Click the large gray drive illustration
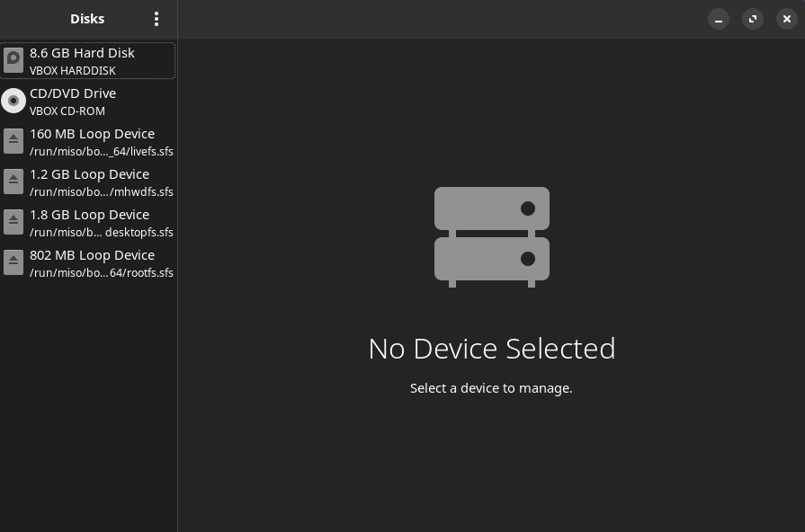This screenshot has height=532, width=805. [x=492, y=236]
